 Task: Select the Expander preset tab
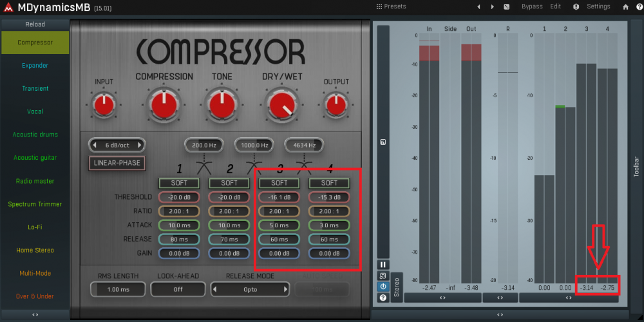click(35, 65)
